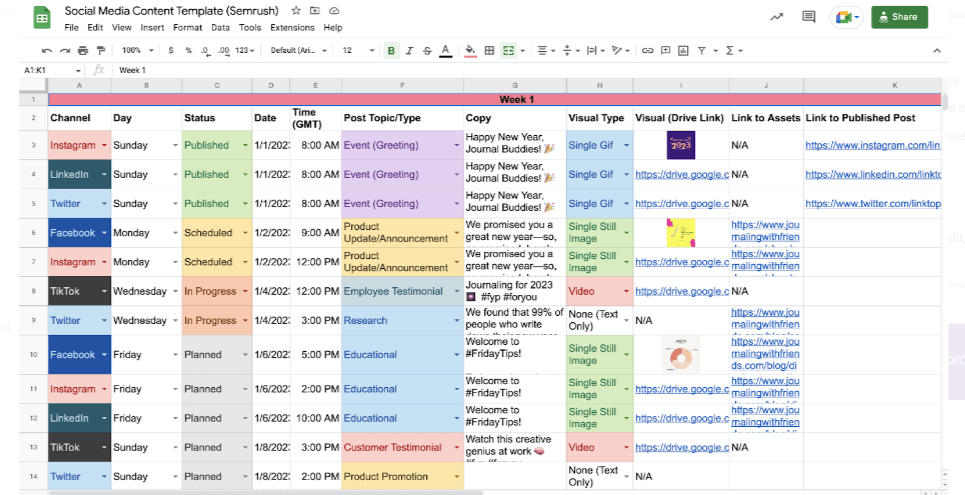Decrease decimal places
Viewport: 965px width, 495px height.
pos(206,50)
